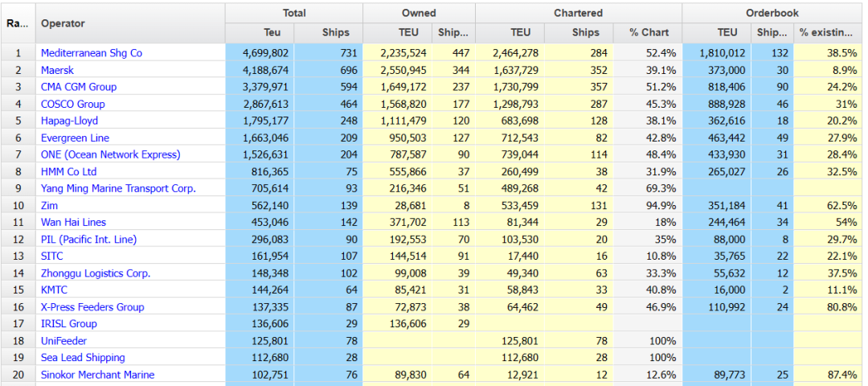Image resolution: width=868 pixels, height=386 pixels.
Task: Select the 4,188,674 total Teu cell
Action: [x=260, y=70]
